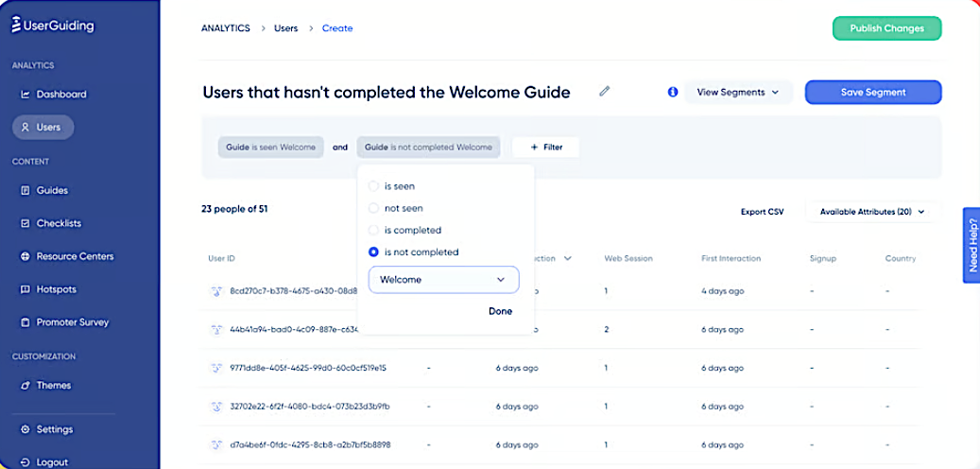This screenshot has height=469, width=980.
Task: Open the 'Guide is seen Welcome' filter chip
Action: point(270,148)
